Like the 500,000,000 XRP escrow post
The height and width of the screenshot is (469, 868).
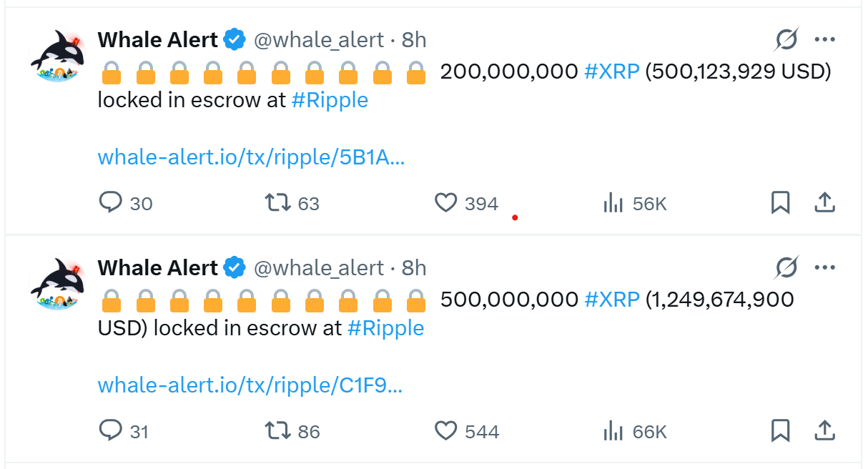pyautogui.click(x=446, y=431)
